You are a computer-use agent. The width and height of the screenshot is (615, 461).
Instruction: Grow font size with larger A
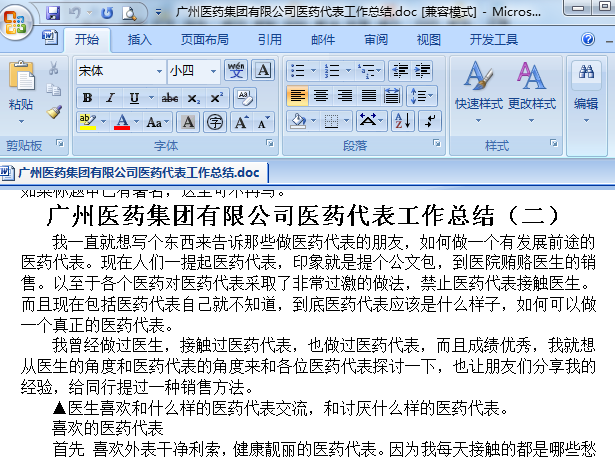click(241, 122)
